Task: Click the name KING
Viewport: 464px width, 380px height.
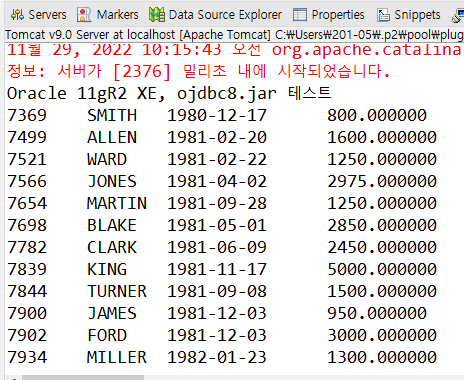Action: (x=107, y=269)
